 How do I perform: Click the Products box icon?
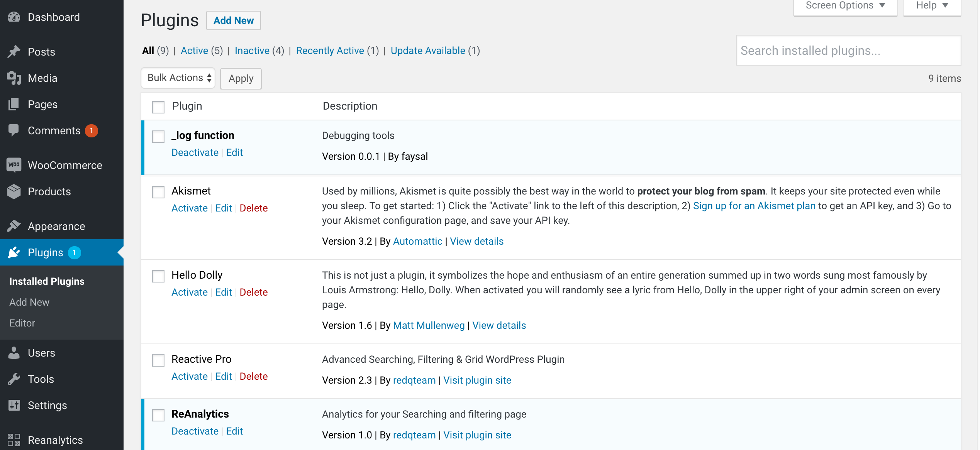click(x=14, y=191)
